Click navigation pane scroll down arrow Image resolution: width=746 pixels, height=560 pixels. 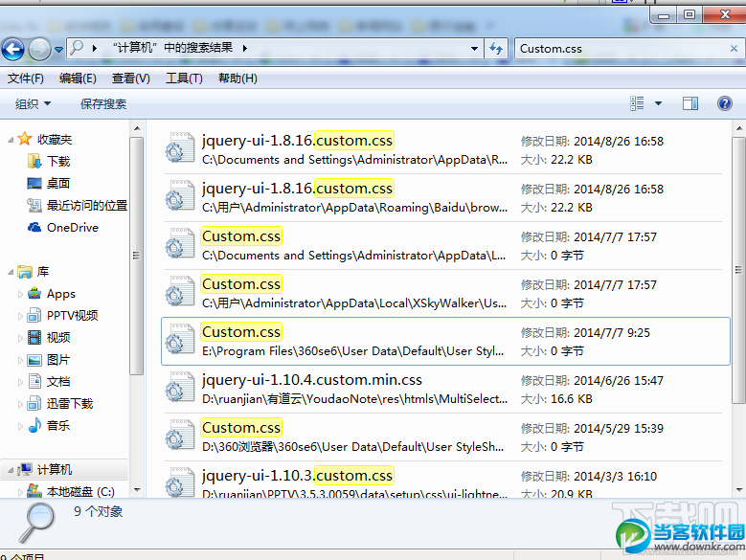(137, 490)
